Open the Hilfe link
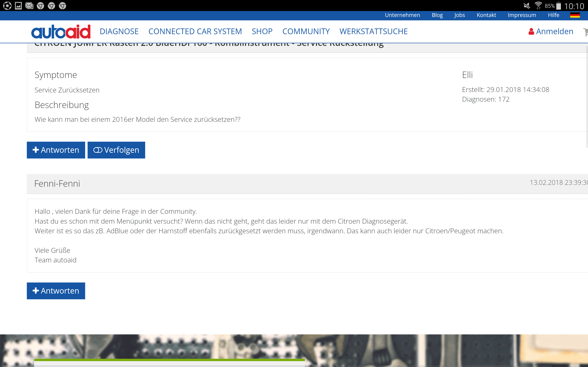This screenshot has height=367, width=588. click(x=554, y=15)
